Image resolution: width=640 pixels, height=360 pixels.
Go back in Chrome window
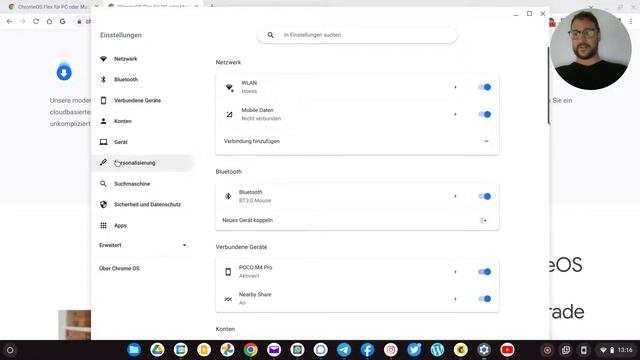pyautogui.click(x=9, y=21)
